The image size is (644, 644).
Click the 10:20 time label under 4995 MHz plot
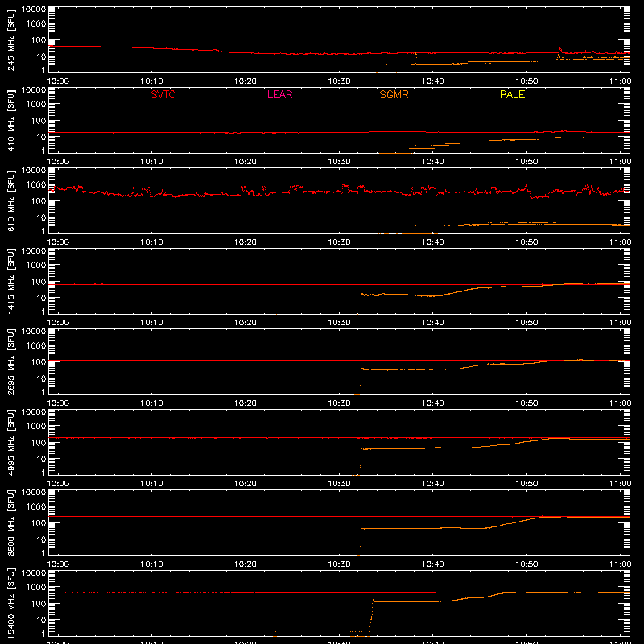246,484
